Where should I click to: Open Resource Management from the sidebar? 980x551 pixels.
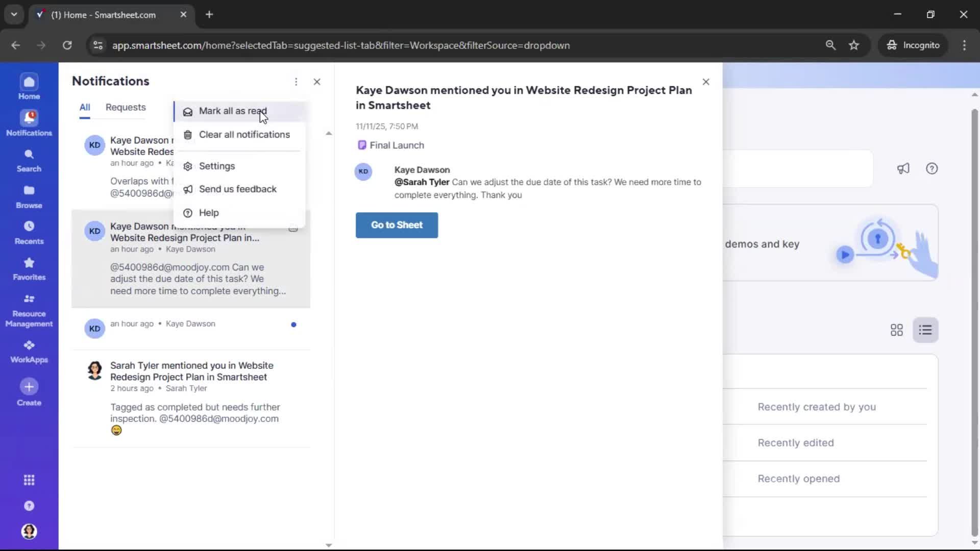tap(29, 309)
